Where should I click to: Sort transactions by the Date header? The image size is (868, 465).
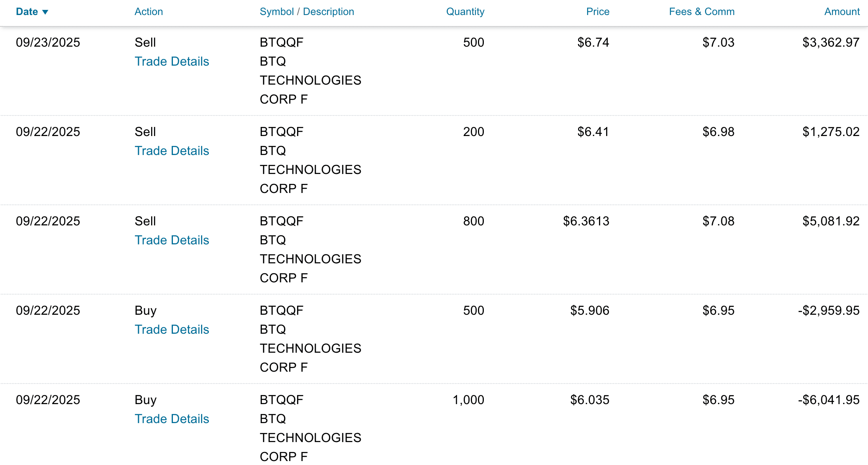click(x=27, y=12)
